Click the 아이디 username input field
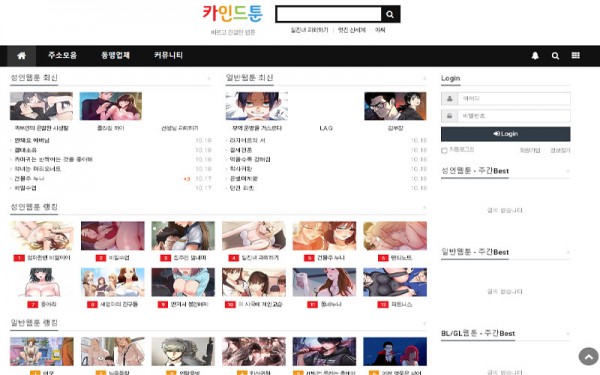600x375 pixels. point(514,99)
